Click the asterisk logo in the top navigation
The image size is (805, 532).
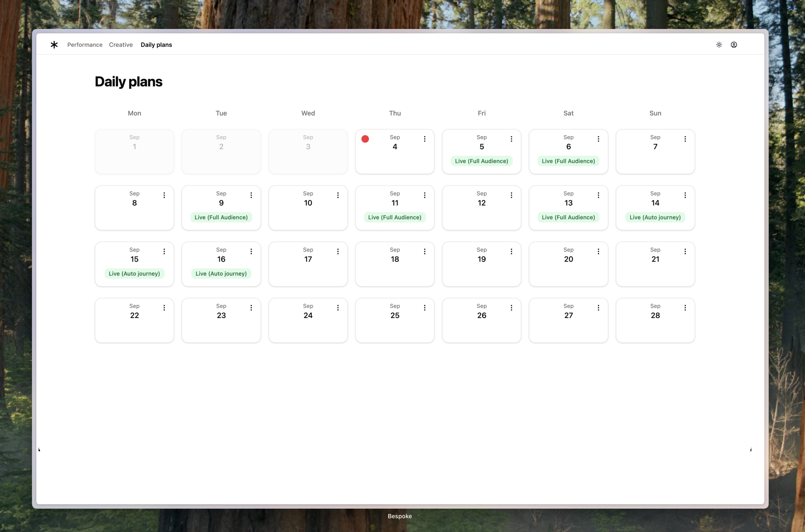click(54, 45)
